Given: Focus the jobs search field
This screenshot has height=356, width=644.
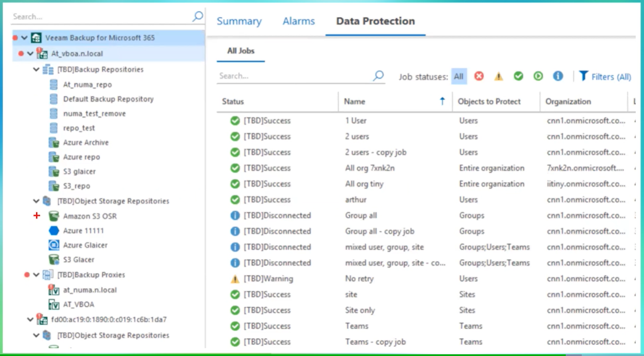Looking at the screenshot, I should 294,76.
